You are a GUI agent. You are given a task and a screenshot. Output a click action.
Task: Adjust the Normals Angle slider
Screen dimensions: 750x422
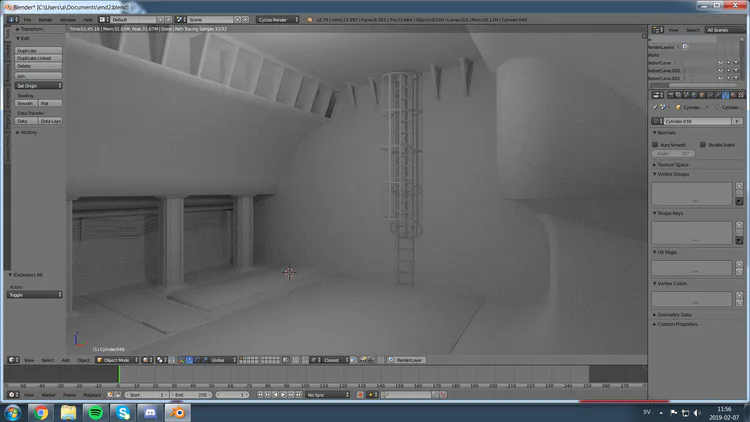pyautogui.click(x=673, y=153)
